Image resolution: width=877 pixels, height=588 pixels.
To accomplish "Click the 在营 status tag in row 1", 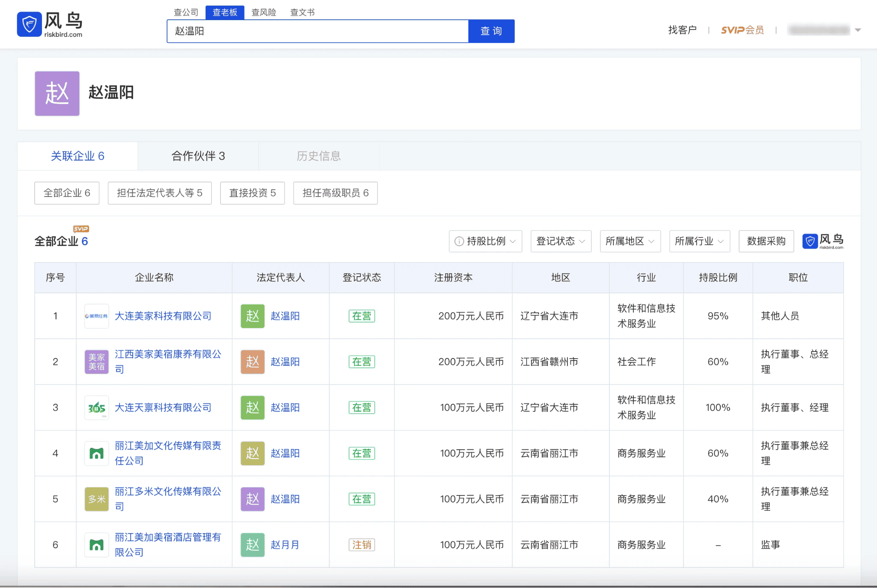I will coord(362,316).
